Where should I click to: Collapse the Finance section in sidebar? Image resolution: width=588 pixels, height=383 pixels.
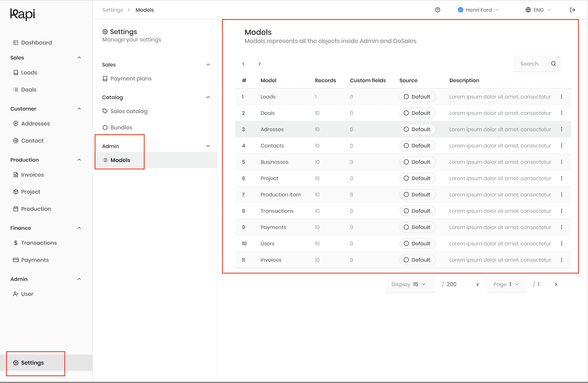(x=79, y=228)
